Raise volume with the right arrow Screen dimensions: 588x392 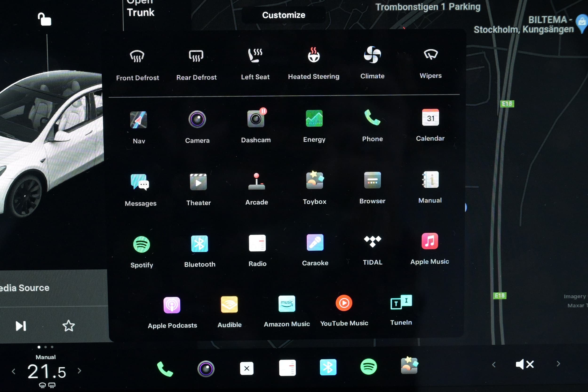coord(558,364)
